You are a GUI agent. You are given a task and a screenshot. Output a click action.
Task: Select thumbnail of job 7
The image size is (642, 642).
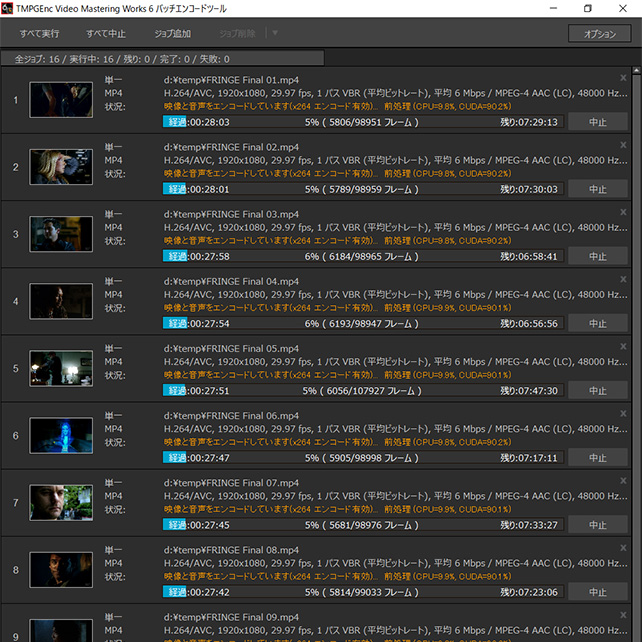coord(61,503)
